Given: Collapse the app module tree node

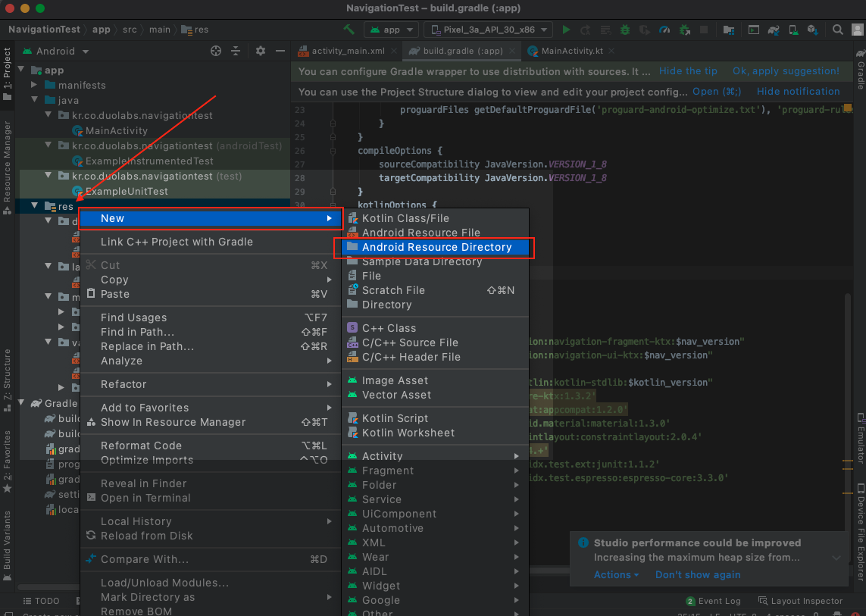Looking at the screenshot, I should tap(21, 70).
